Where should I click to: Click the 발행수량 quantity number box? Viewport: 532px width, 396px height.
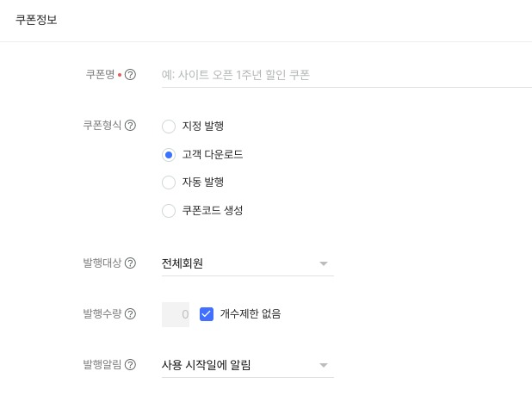176,314
